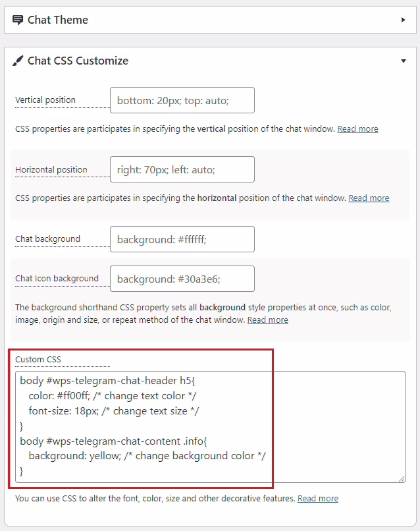Screen dimensions: 420x531
Task: Click the Horizontal position label
Action: (51, 170)
